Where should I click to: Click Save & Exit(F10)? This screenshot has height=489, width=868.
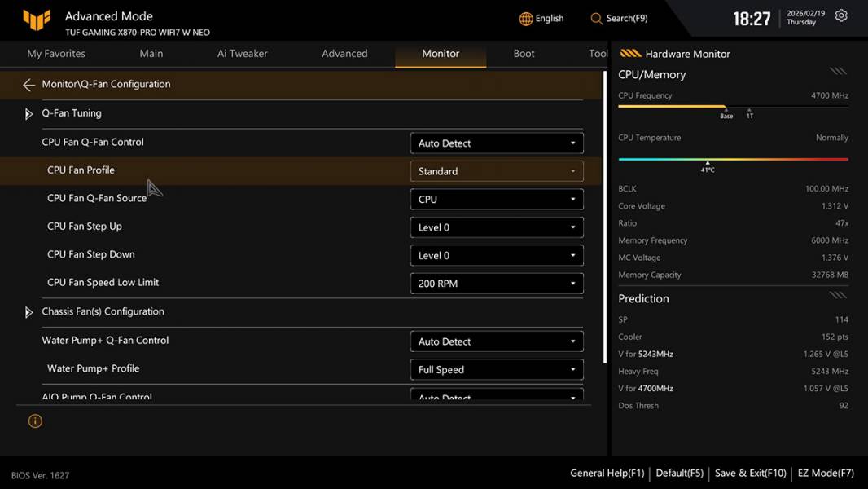(x=750, y=474)
